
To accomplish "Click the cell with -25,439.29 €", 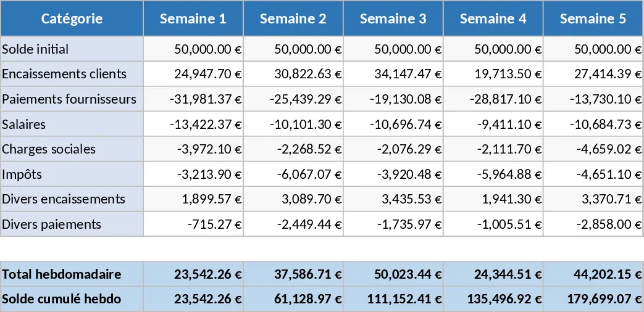I will pos(293,99).
